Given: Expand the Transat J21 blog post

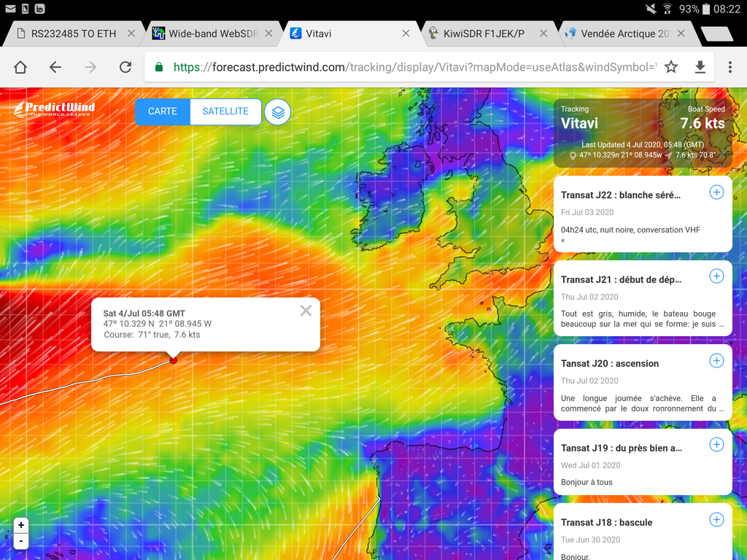Looking at the screenshot, I should click(716, 276).
